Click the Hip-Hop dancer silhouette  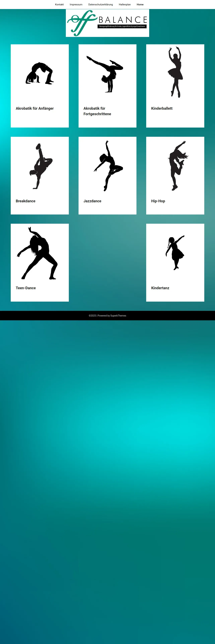click(178, 166)
